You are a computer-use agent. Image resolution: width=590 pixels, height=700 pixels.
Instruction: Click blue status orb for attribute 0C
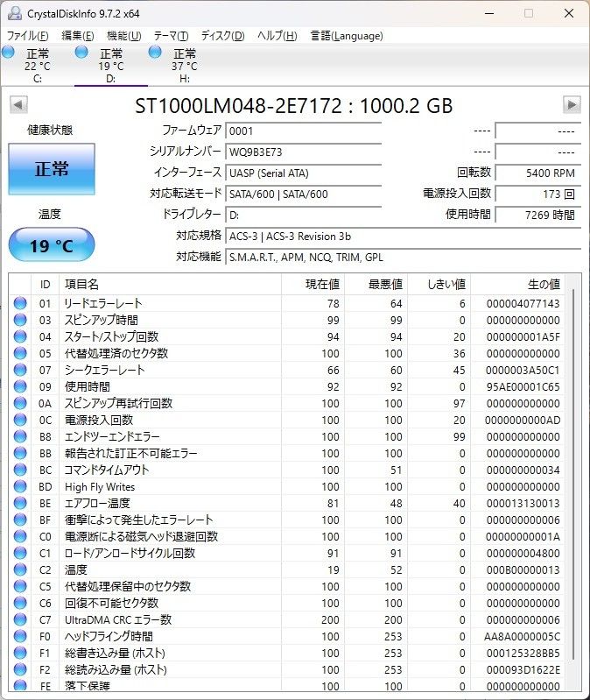[x=20, y=420]
